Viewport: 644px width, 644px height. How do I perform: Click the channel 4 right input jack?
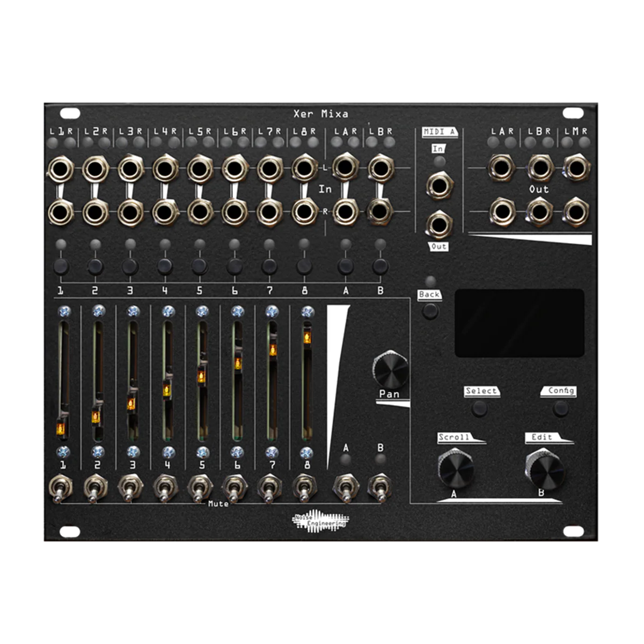165,212
